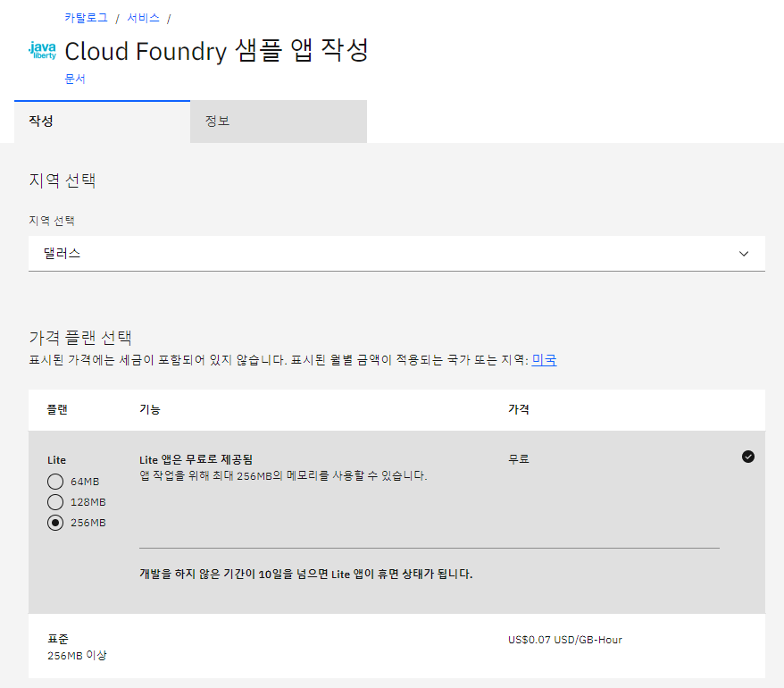This screenshot has width=784, height=688.
Task: Click the Java Liberty logo icon
Action: pyautogui.click(x=43, y=51)
